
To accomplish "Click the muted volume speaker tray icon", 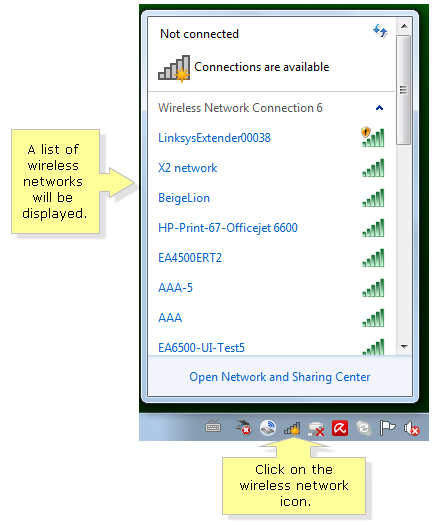I will point(411,429).
